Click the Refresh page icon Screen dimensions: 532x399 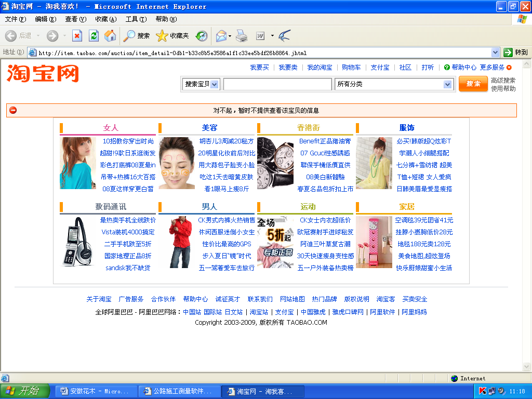[x=94, y=36]
